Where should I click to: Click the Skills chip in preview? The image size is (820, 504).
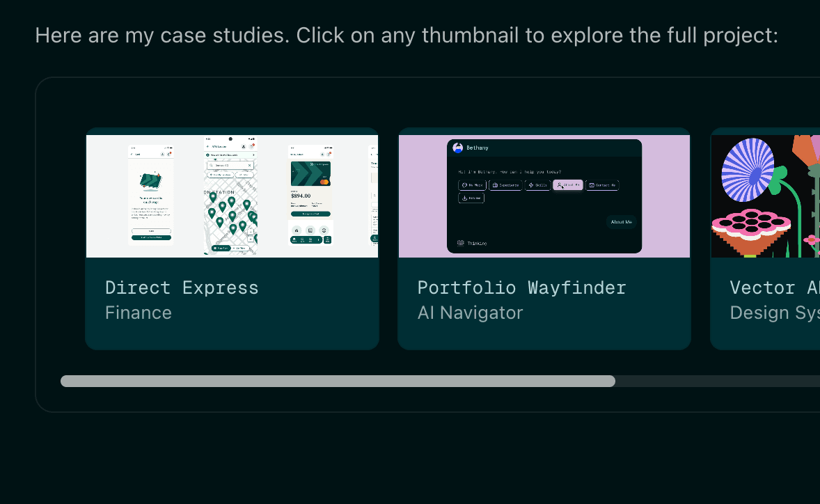[537, 185]
